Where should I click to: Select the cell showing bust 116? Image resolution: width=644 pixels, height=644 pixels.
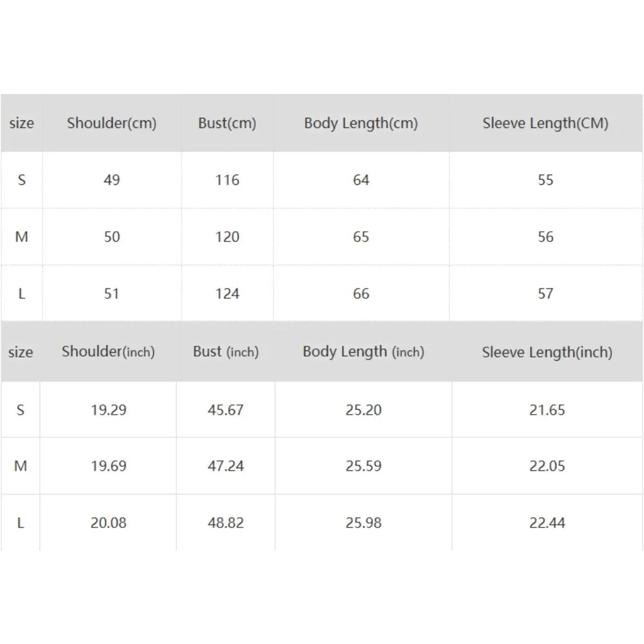pos(227,180)
